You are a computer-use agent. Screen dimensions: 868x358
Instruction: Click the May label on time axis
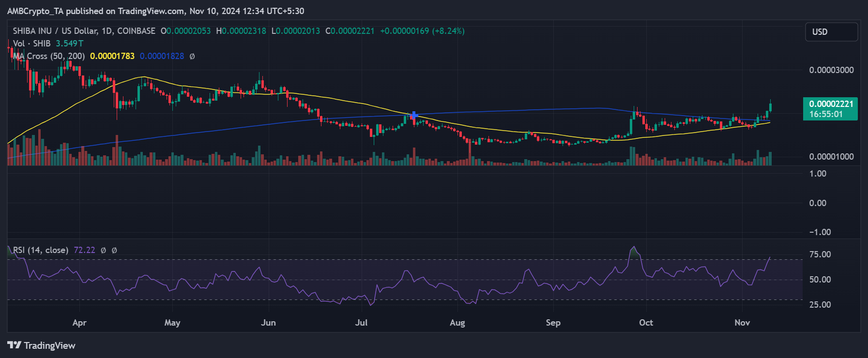coord(172,323)
